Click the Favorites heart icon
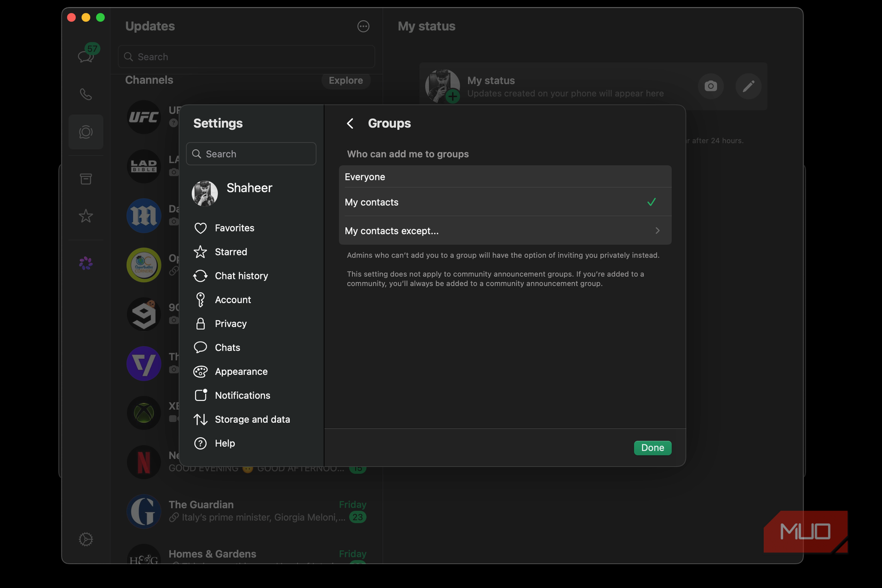This screenshot has width=882, height=588. [200, 228]
